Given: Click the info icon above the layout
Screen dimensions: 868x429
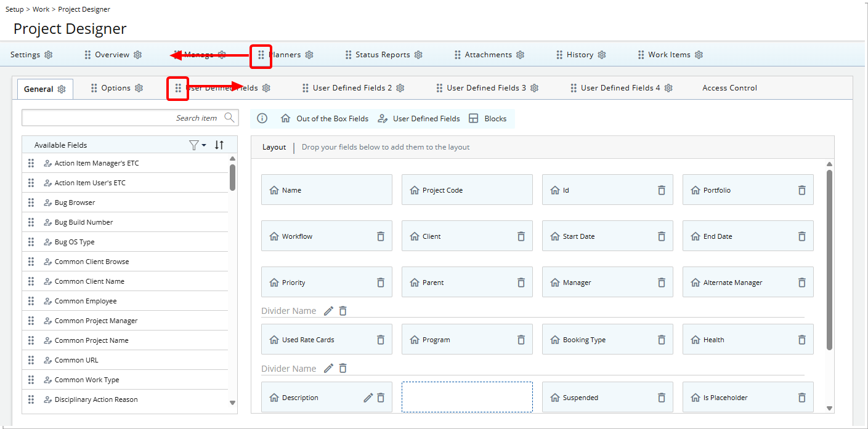Looking at the screenshot, I should (262, 119).
